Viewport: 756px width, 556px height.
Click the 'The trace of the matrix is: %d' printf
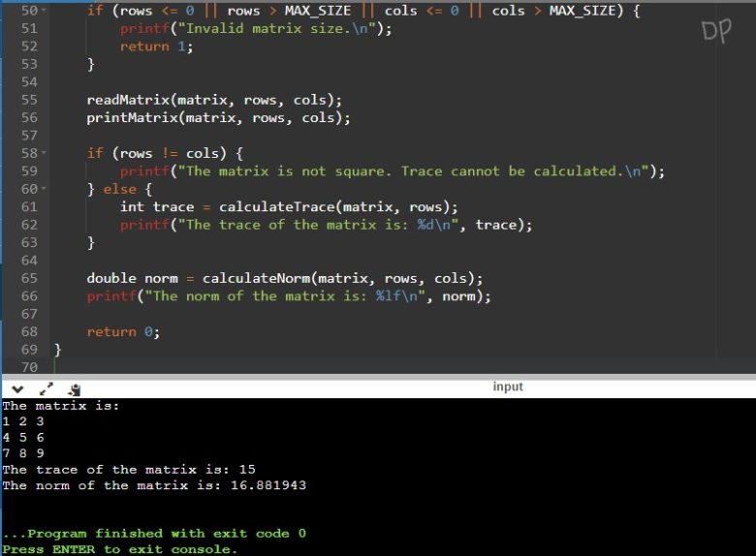tap(326, 225)
